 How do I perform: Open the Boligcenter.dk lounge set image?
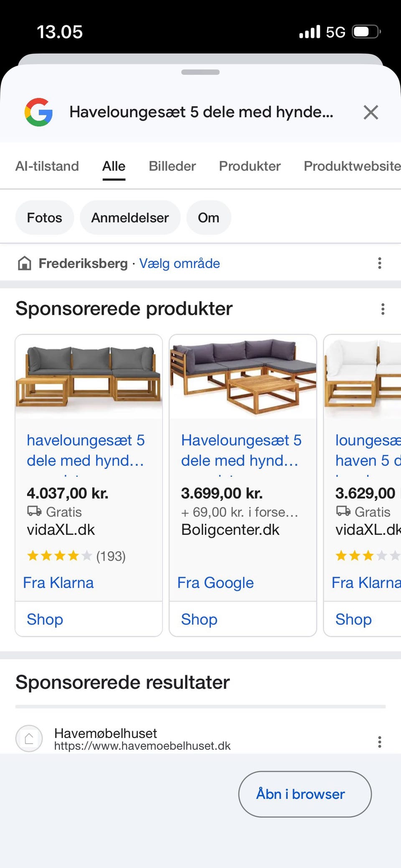pos(243,377)
